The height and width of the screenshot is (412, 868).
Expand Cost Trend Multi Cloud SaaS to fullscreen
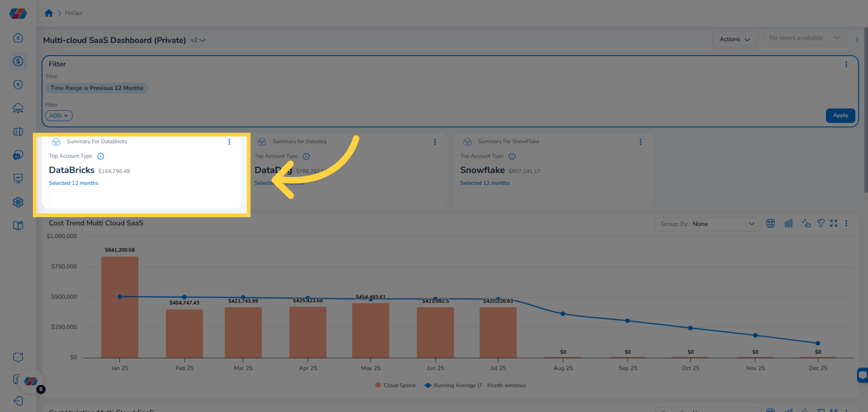834,223
